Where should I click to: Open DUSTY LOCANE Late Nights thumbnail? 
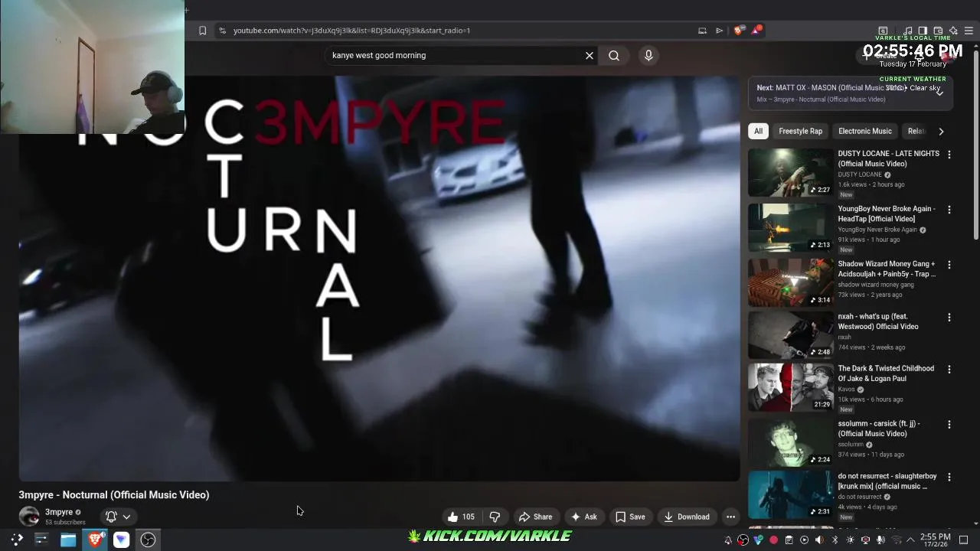click(x=791, y=172)
